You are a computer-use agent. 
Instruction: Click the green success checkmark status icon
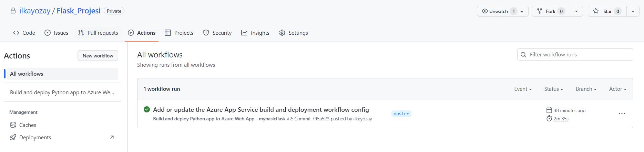147,109
